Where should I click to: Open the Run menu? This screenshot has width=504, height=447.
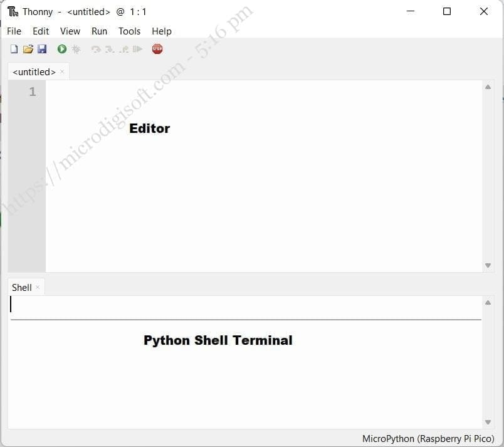pos(98,31)
